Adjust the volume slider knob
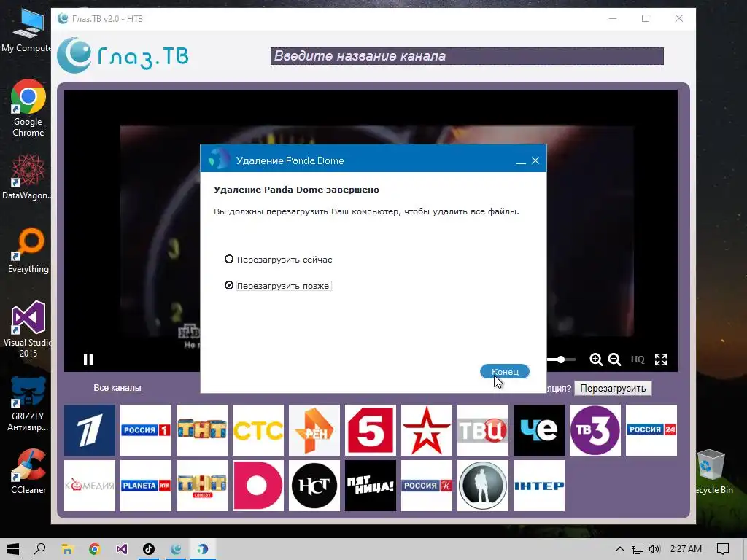Image resolution: width=747 pixels, height=560 pixels. [x=561, y=359]
